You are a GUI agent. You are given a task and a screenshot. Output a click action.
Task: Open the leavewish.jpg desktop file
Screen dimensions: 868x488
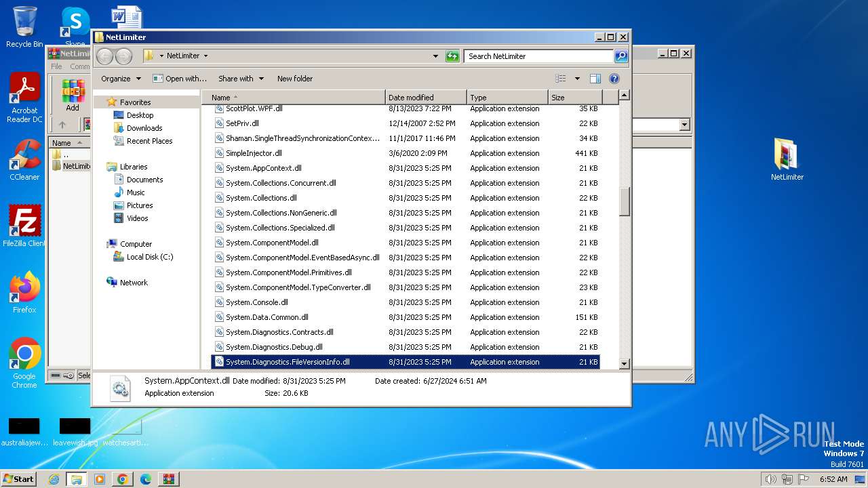(x=75, y=432)
